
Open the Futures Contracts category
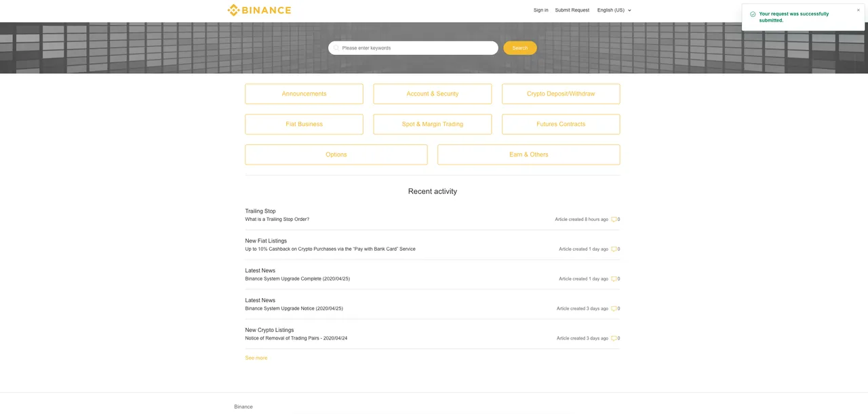561,125
